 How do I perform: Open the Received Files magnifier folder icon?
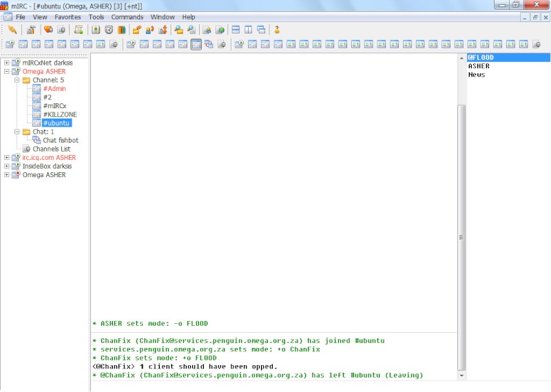pos(178,30)
